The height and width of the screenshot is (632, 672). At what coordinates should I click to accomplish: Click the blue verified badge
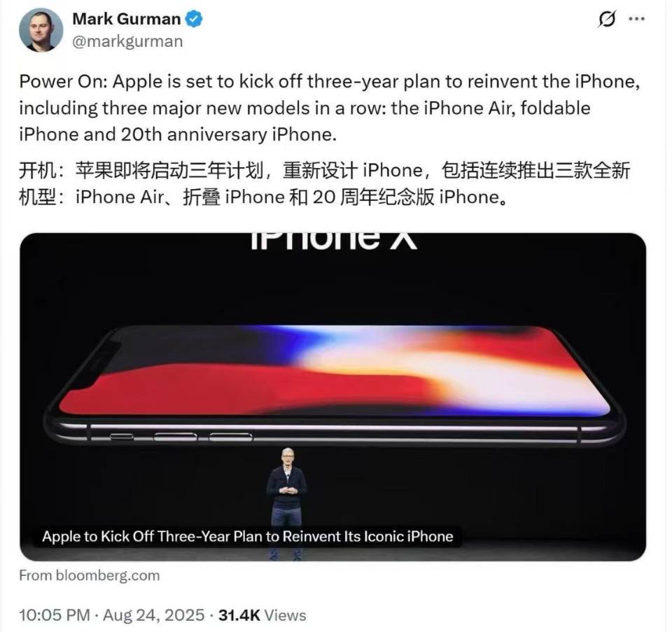pyautogui.click(x=194, y=20)
